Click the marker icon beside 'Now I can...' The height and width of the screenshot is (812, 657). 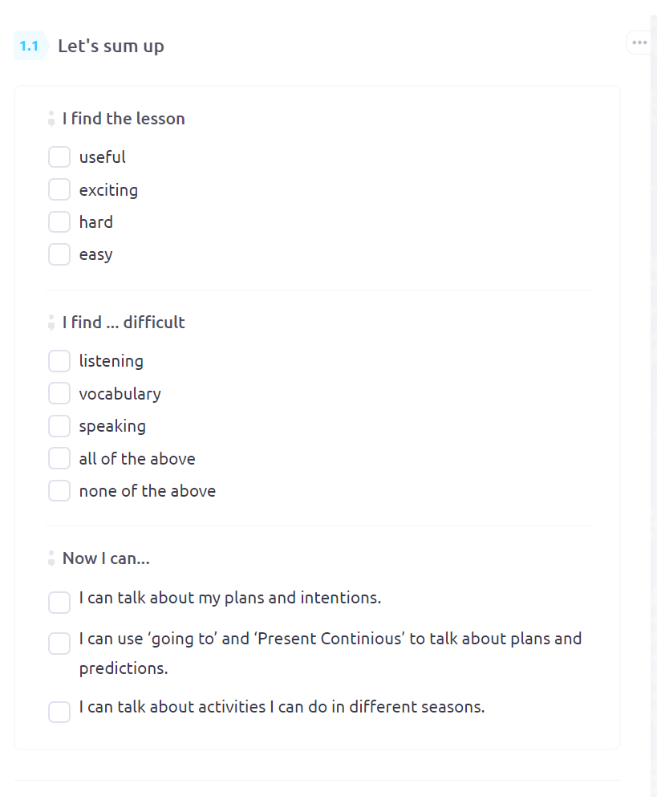pyautogui.click(x=51, y=558)
